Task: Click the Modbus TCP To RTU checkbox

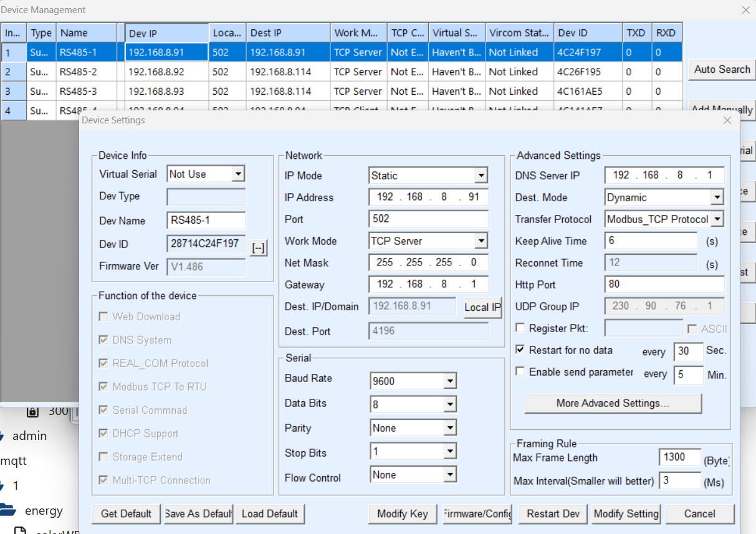Action: pos(103,387)
